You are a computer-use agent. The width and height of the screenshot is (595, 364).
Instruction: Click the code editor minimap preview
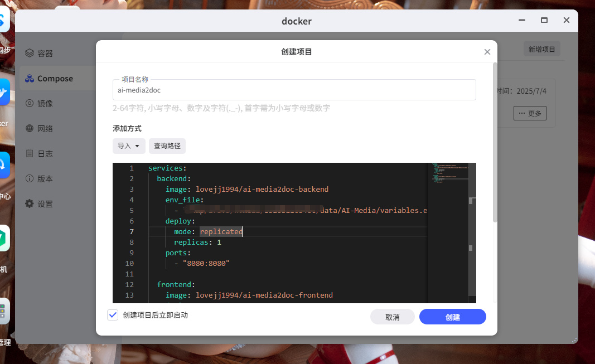click(x=451, y=174)
